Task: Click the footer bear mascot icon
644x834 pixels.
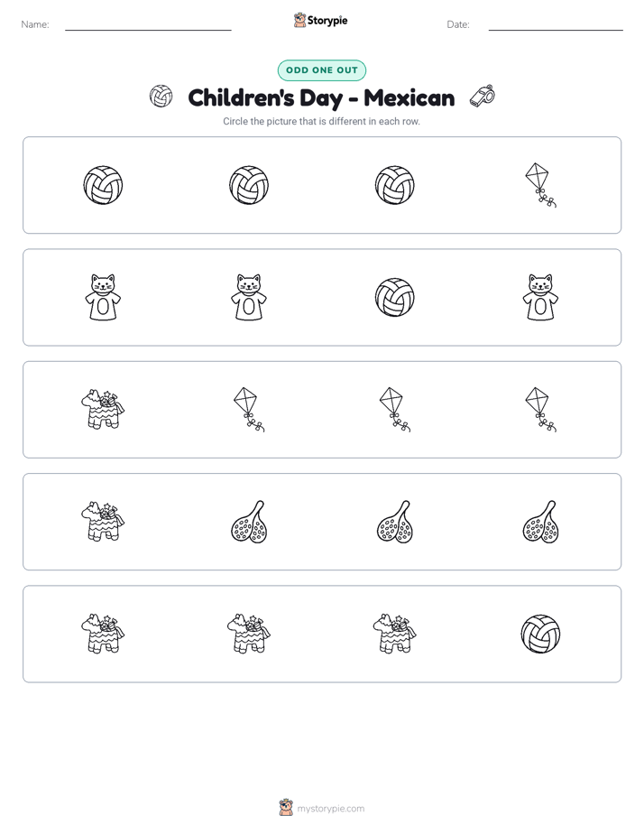Action: [x=286, y=808]
